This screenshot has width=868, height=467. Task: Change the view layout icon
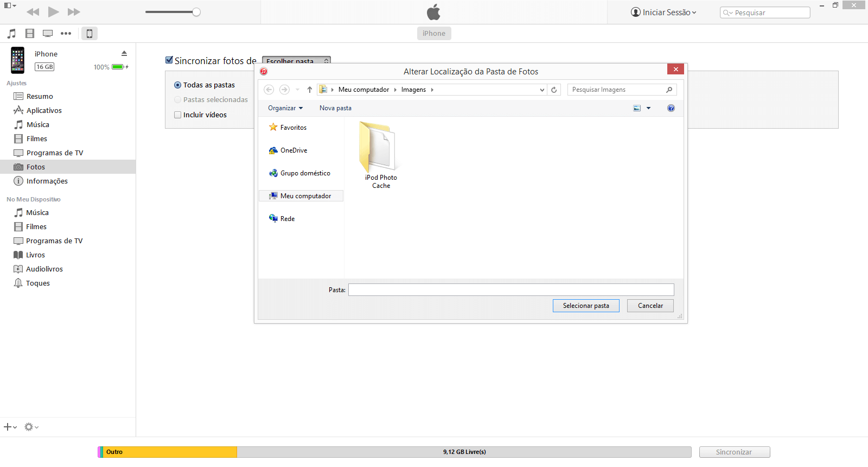pyautogui.click(x=637, y=108)
